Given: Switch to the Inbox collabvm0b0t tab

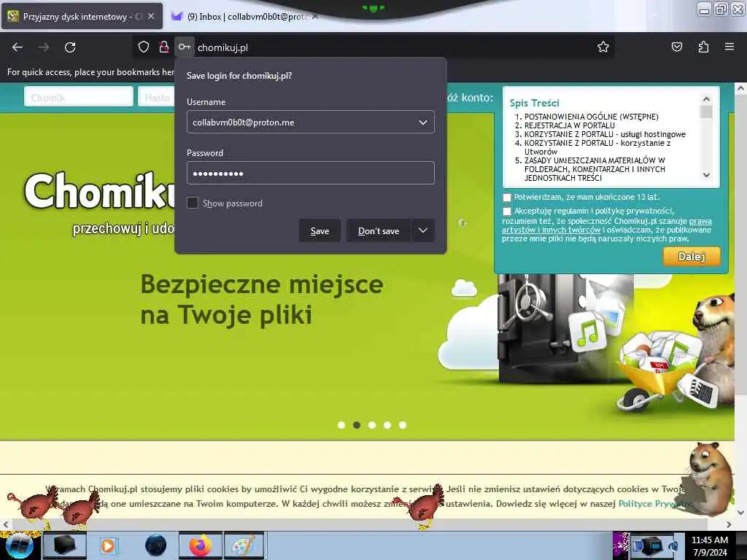Looking at the screenshot, I should pyautogui.click(x=245, y=16).
